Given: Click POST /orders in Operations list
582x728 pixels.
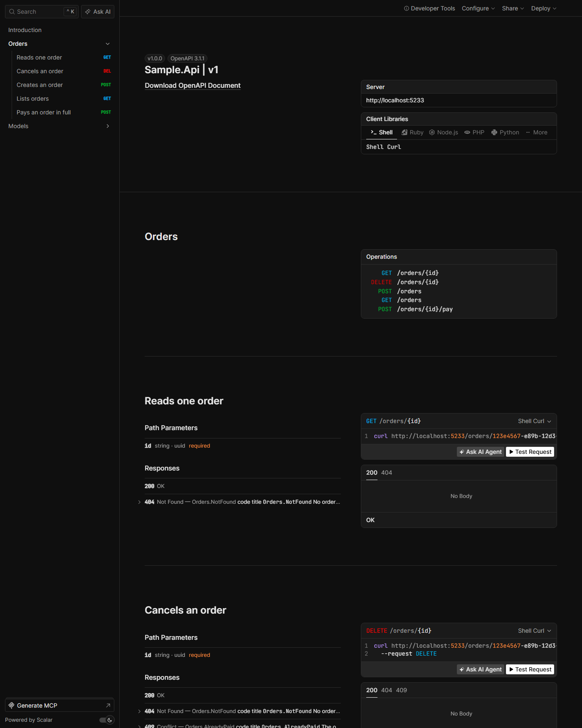Looking at the screenshot, I should coord(400,292).
